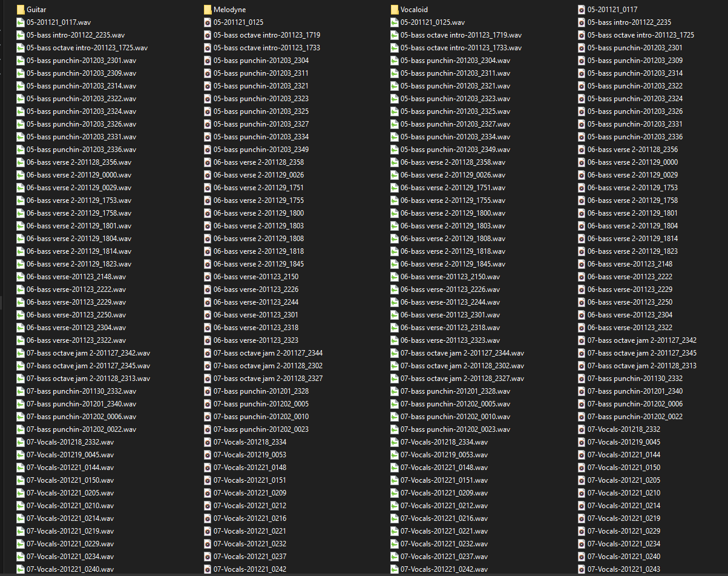The height and width of the screenshot is (576, 728).
Task: Select extensionless file name 06-bass verse-201123_2244
Action: (x=256, y=302)
